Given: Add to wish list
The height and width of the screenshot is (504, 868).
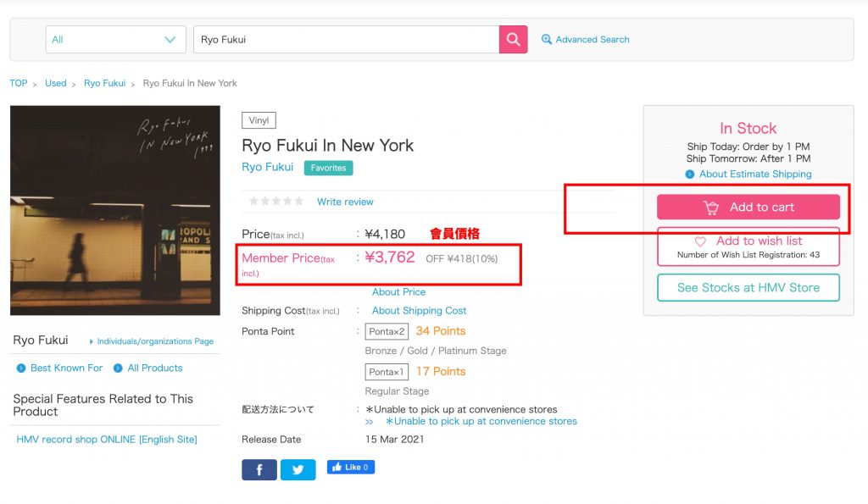Looking at the screenshot, I should (x=748, y=246).
